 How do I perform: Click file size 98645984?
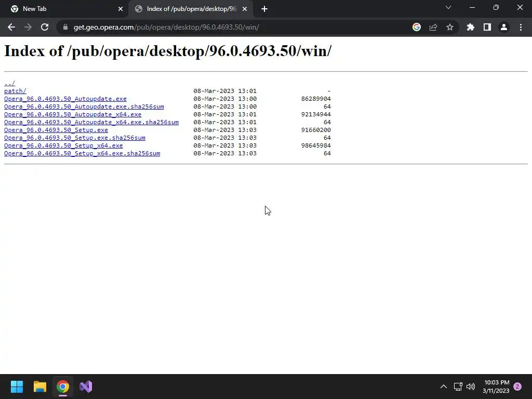point(316,145)
